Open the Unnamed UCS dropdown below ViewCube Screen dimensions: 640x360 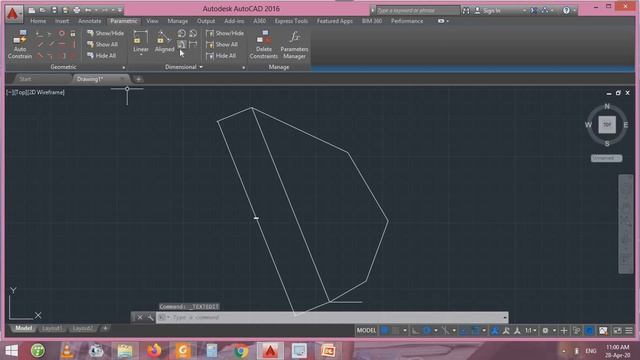607,158
